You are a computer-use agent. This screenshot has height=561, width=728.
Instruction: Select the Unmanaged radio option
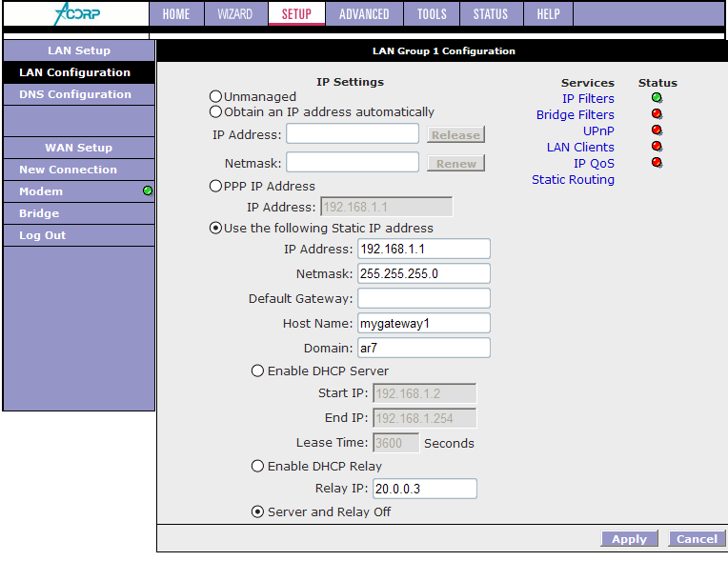pyautogui.click(x=215, y=97)
